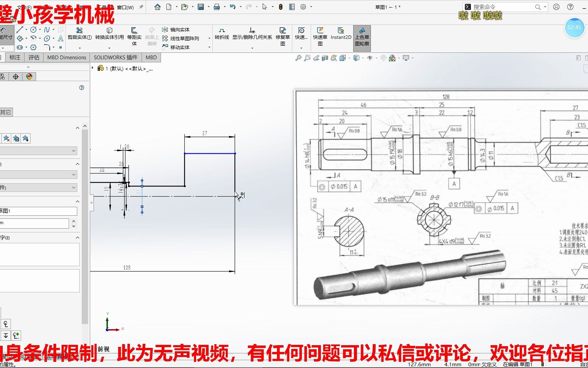Save the document with the floppy icon

click(x=201, y=7)
